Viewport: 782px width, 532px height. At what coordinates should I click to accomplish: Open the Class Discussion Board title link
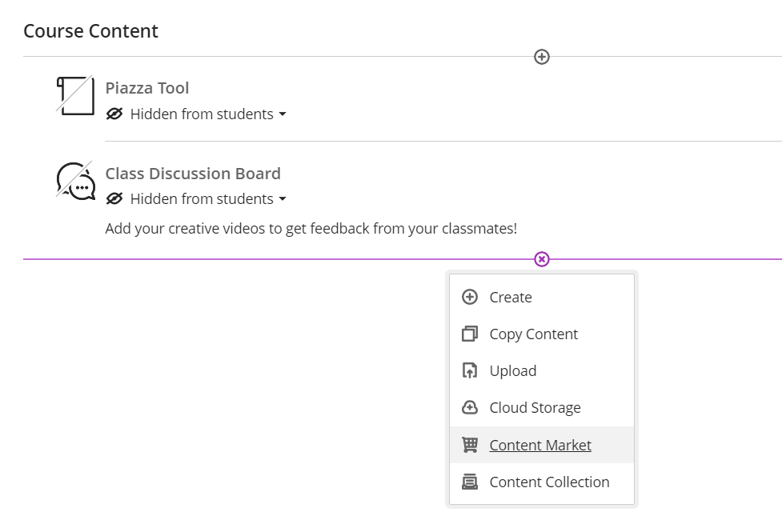(193, 174)
